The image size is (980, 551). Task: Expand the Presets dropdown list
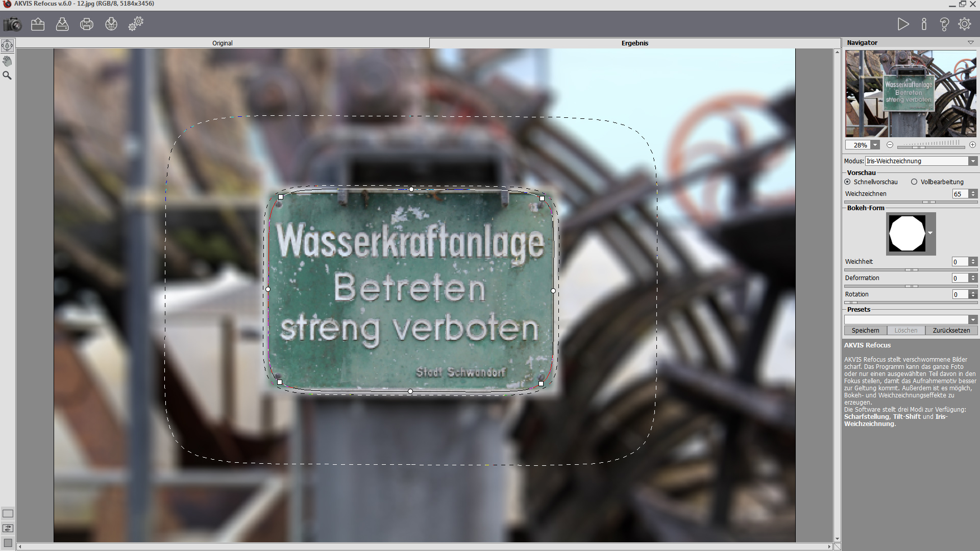pos(972,320)
